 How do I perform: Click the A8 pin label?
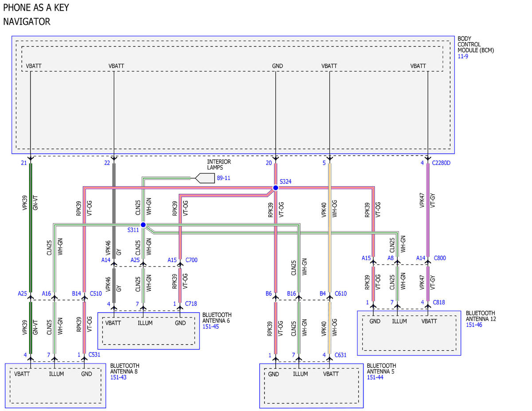click(x=391, y=258)
